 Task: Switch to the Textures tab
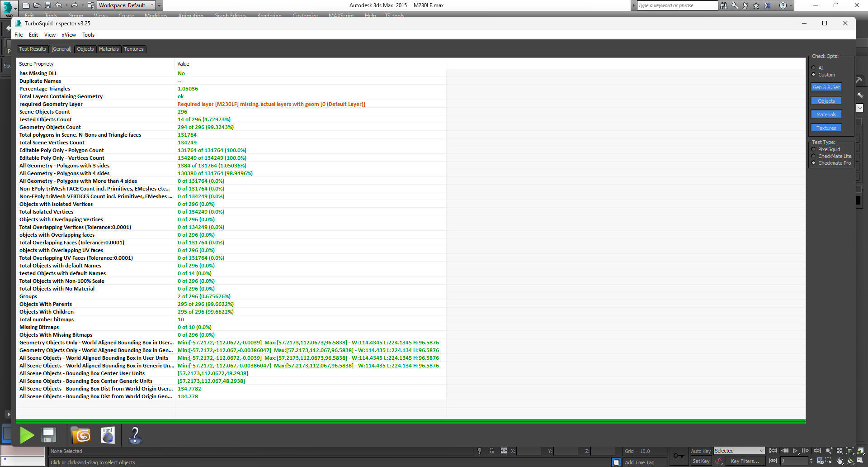134,49
